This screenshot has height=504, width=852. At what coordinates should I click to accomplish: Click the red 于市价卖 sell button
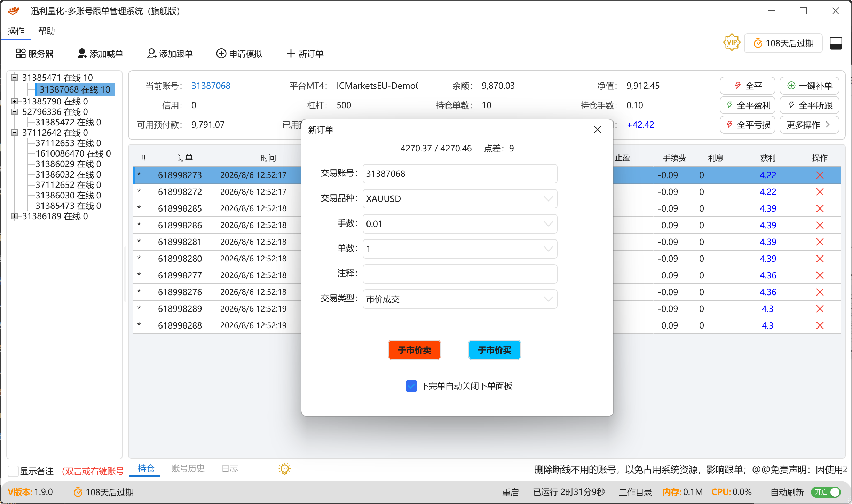click(x=414, y=350)
